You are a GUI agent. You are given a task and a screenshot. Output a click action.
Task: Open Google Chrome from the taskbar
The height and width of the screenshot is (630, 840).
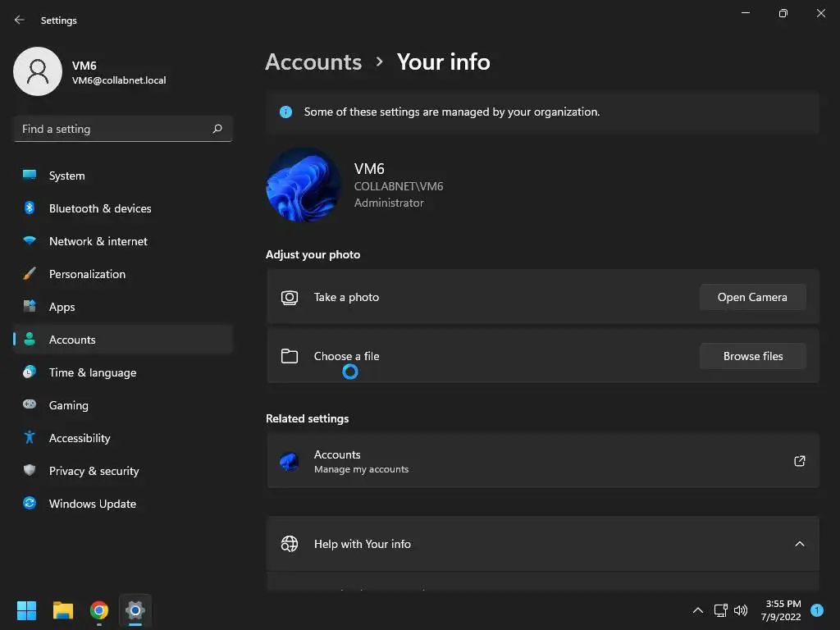99,610
